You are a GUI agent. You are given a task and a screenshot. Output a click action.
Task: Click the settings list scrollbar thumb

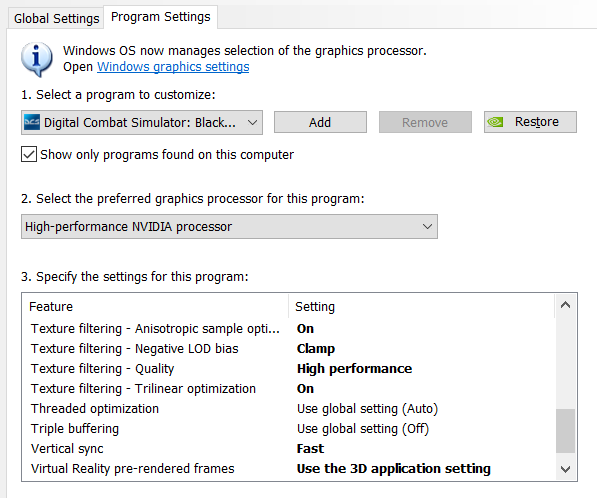click(x=565, y=431)
